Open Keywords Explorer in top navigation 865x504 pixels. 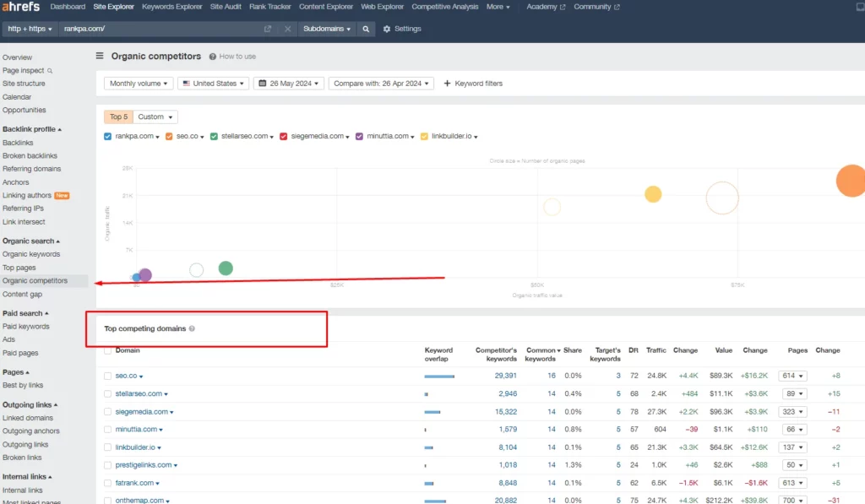(172, 7)
